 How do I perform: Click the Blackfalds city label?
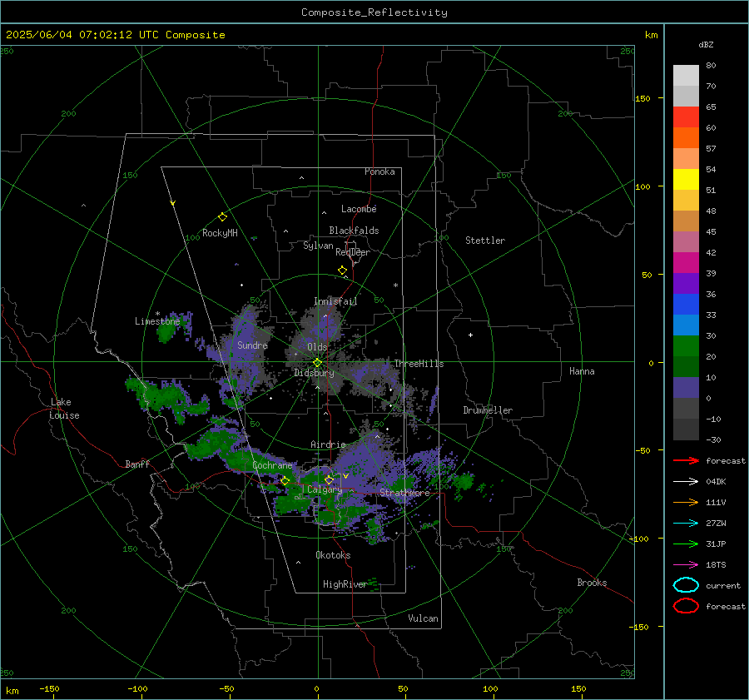354,231
